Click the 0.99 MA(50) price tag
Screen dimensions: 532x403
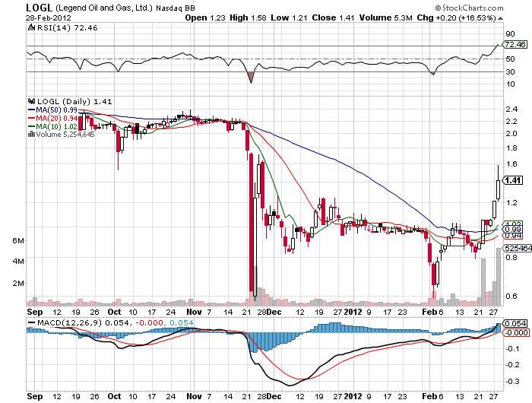pyautogui.click(x=513, y=230)
